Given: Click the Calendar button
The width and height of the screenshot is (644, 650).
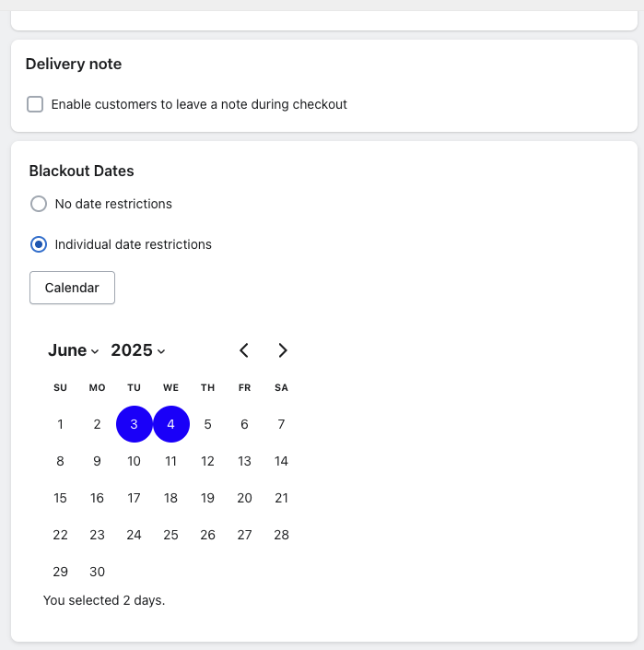Looking at the screenshot, I should coord(72,288).
